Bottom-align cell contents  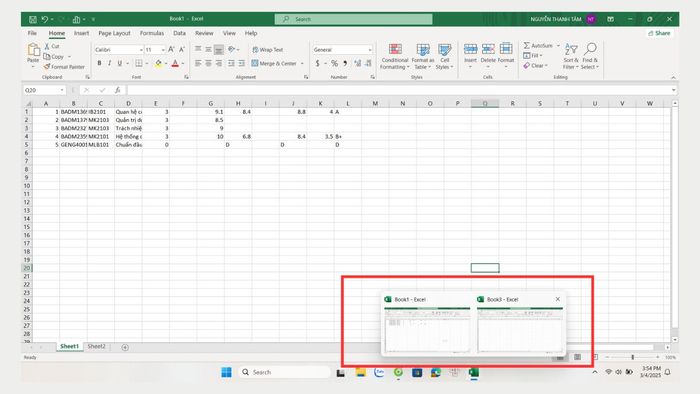tap(219, 50)
